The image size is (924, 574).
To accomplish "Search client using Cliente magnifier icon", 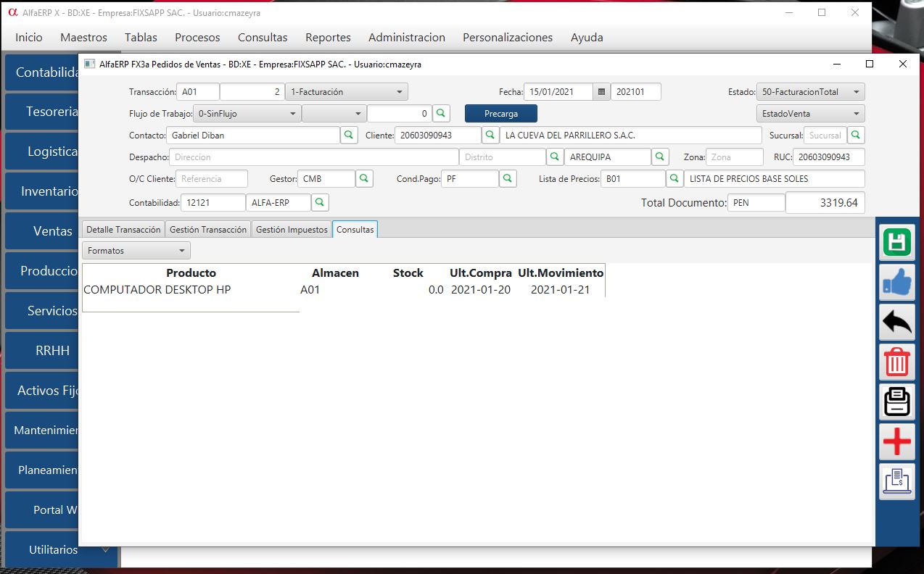I will pyautogui.click(x=490, y=136).
